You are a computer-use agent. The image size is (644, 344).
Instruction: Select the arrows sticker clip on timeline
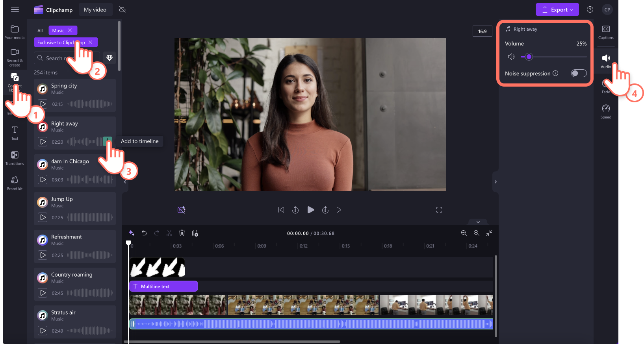point(157,267)
